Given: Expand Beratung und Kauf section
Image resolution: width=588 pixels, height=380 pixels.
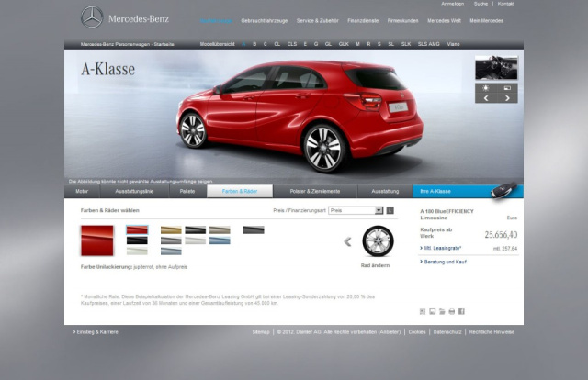Looking at the screenshot, I should pos(445,262).
